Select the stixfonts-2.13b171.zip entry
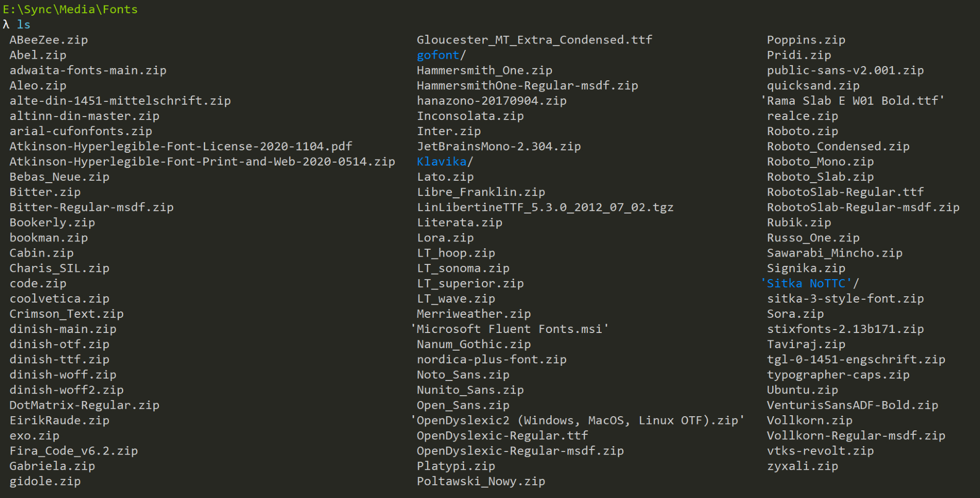This screenshot has width=980, height=498. 845,329
